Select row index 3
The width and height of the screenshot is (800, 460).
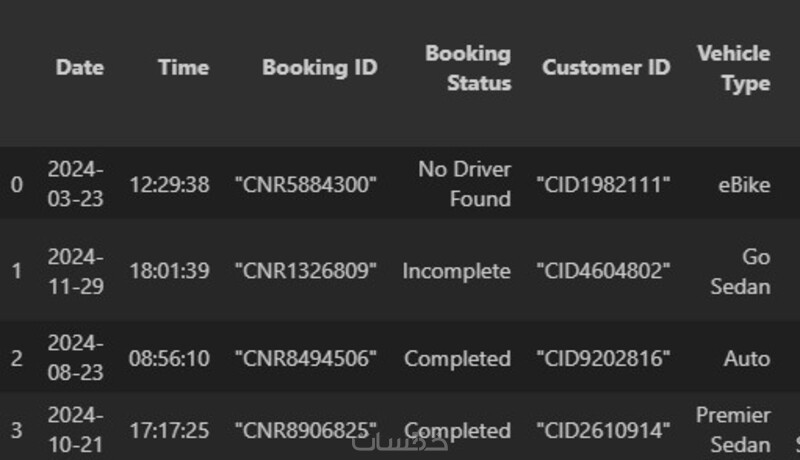tap(16, 430)
